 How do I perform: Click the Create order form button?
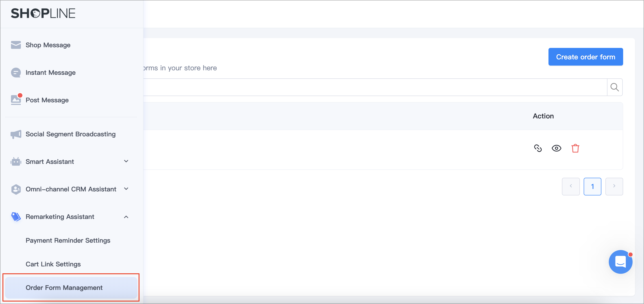(x=585, y=57)
